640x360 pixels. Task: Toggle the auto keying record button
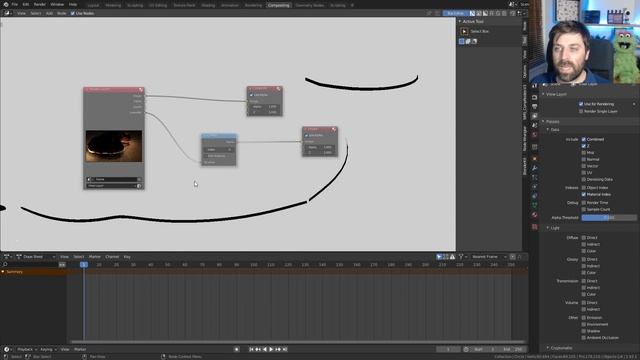236,349
